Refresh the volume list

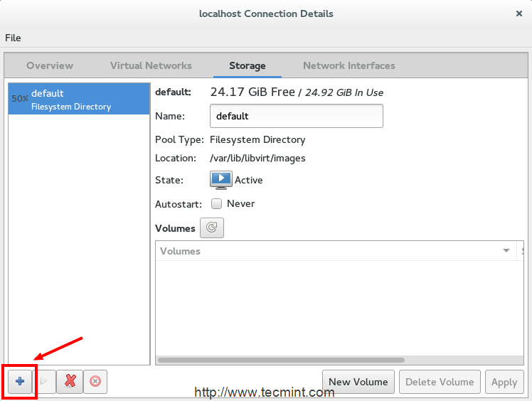point(212,228)
